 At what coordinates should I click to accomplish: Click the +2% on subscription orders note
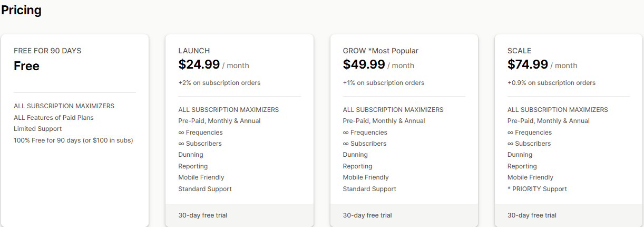coord(219,83)
